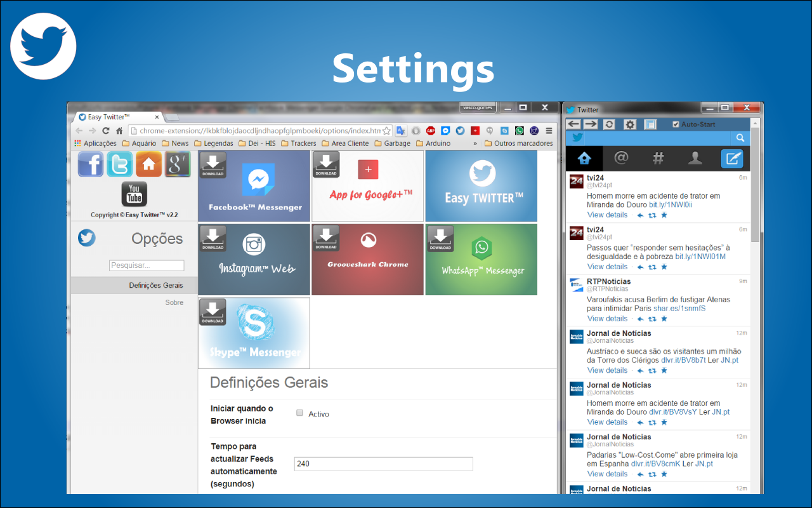Click the feed refresh time field showing 240
Screen dimensions: 812x508
pos(384,464)
